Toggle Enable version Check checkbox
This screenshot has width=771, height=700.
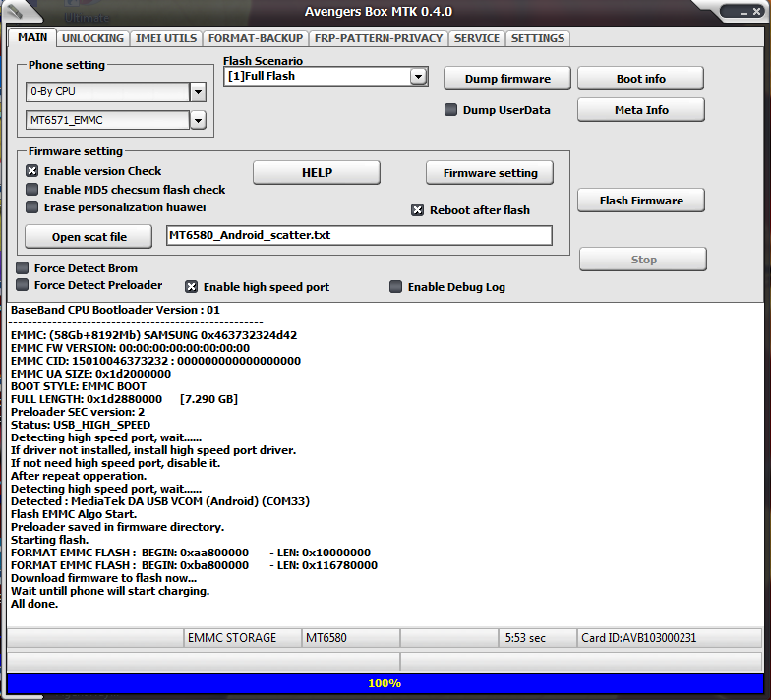pos(31,171)
